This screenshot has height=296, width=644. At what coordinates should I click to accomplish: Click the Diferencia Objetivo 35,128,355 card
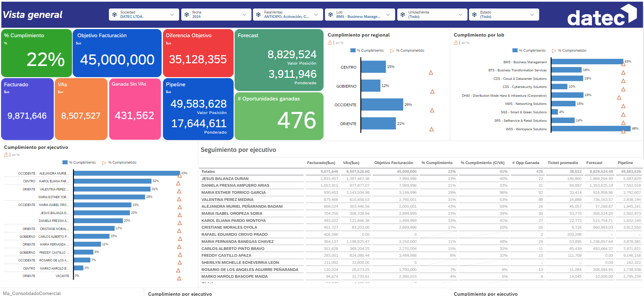tap(198, 53)
